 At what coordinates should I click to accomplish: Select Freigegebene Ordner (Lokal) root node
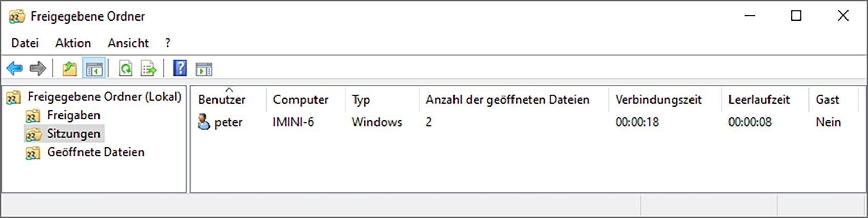click(x=104, y=97)
